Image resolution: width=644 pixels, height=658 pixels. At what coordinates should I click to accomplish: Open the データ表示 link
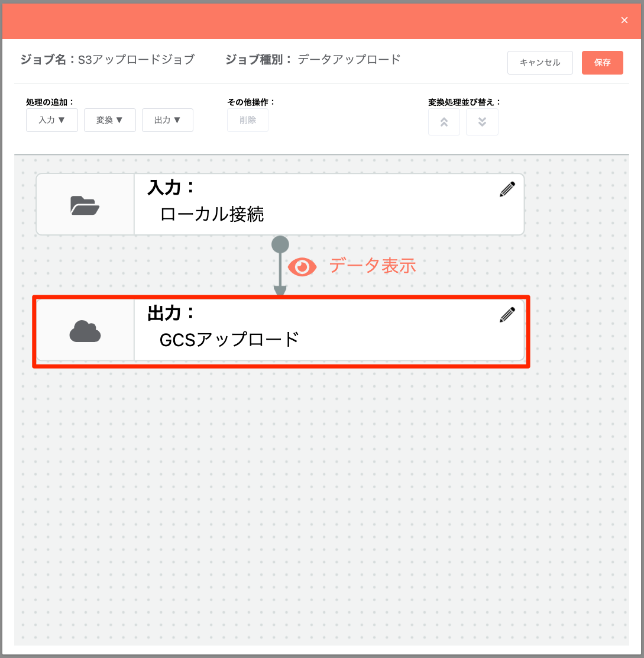373,266
